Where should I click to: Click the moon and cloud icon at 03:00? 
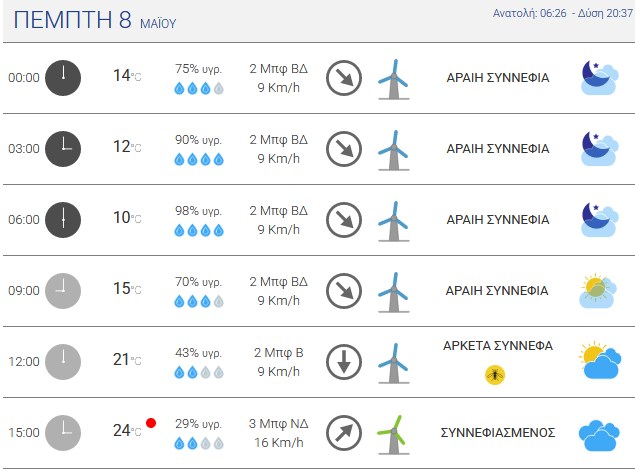[x=600, y=149]
